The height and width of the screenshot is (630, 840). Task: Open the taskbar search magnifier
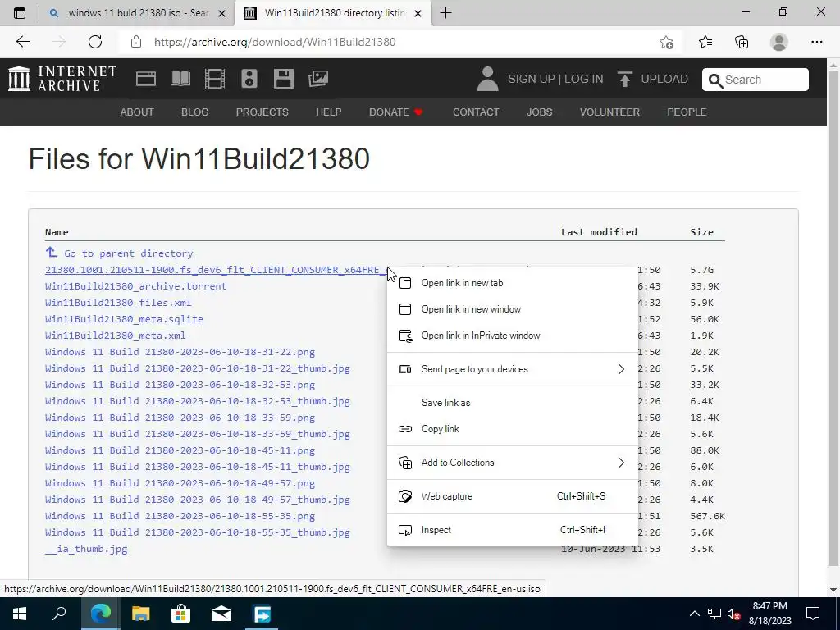pos(59,614)
